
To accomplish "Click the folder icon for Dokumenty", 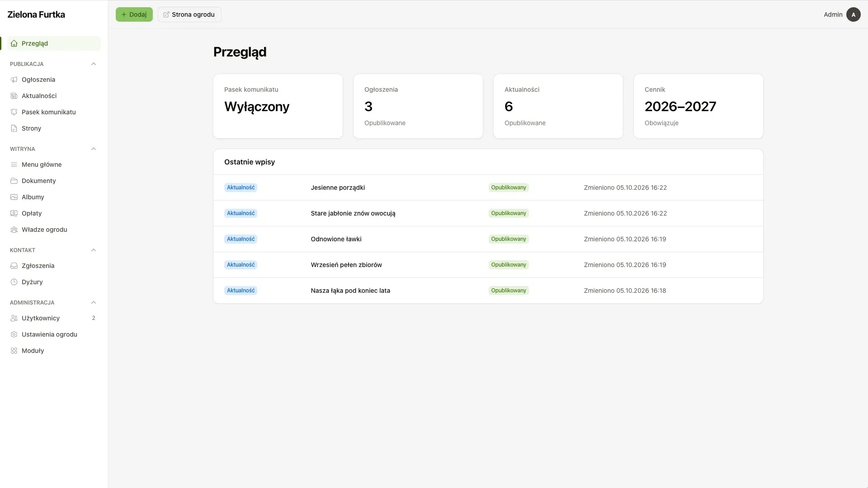I will pyautogui.click(x=14, y=181).
